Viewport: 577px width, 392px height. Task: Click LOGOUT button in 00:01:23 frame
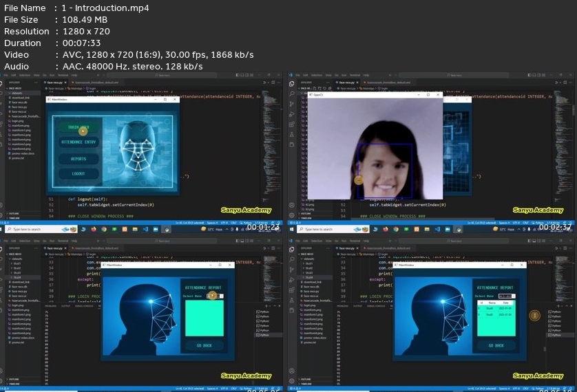pyautogui.click(x=78, y=174)
